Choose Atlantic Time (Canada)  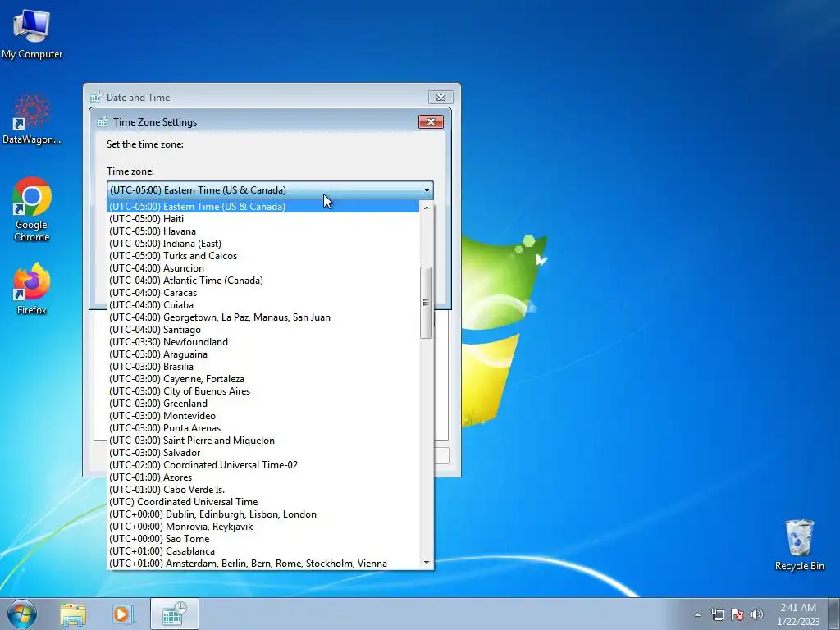pyautogui.click(x=263, y=281)
